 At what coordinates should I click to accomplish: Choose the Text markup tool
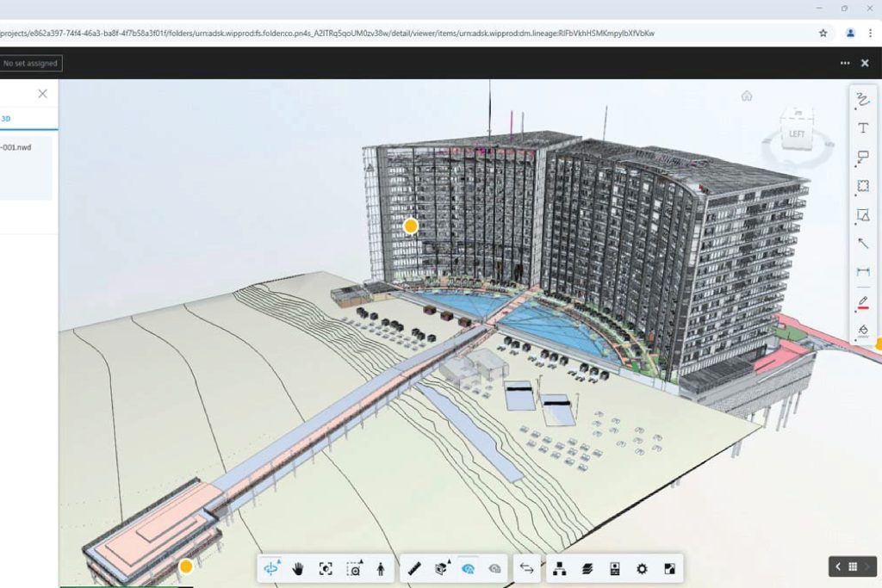(x=862, y=128)
